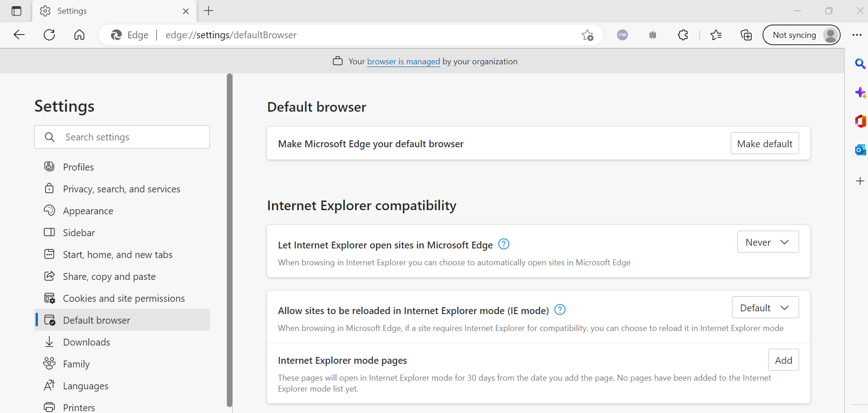Click the tab actions menu icon
Screen dimensions: 868x413
click(x=16, y=11)
